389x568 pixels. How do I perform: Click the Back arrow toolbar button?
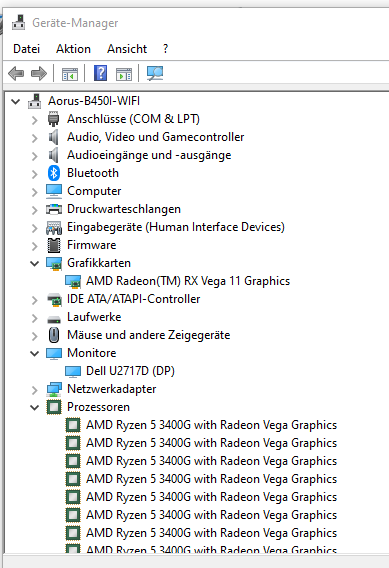pos(16,74)
